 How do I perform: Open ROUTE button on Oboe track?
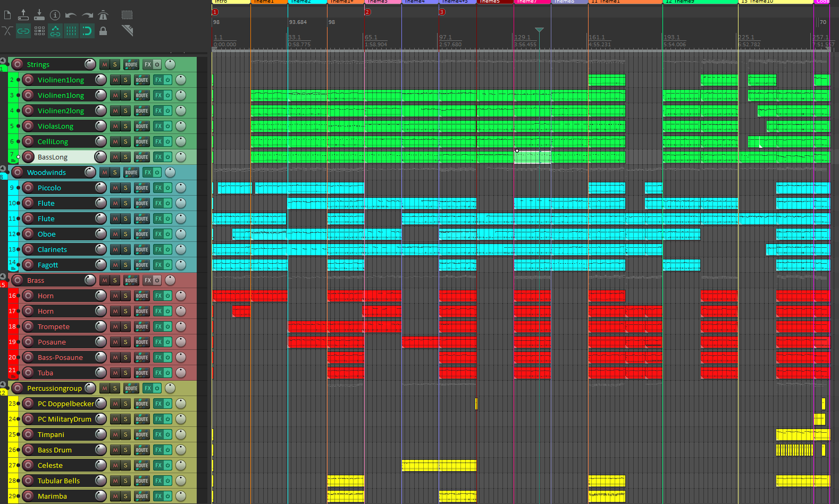pyautogui.click(x=141, y=234)
